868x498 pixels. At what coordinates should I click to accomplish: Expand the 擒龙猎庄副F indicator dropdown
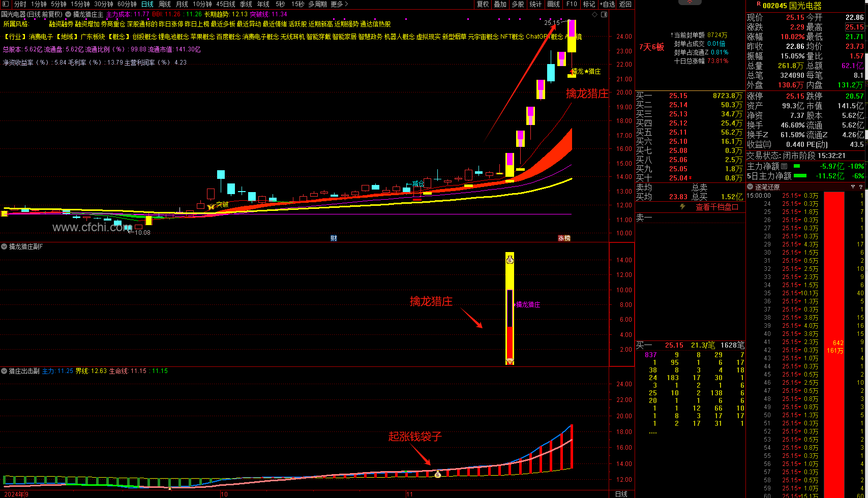(x=4, y=246)
